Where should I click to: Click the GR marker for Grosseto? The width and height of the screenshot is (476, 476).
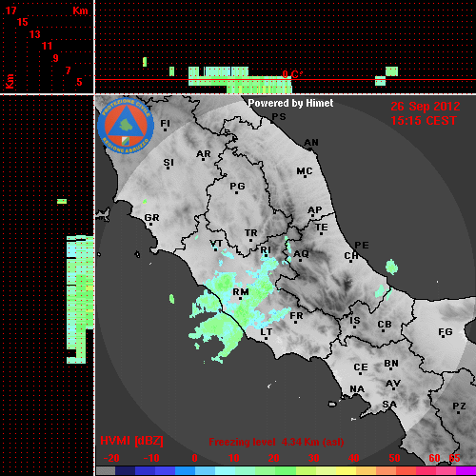pos(151,219)
